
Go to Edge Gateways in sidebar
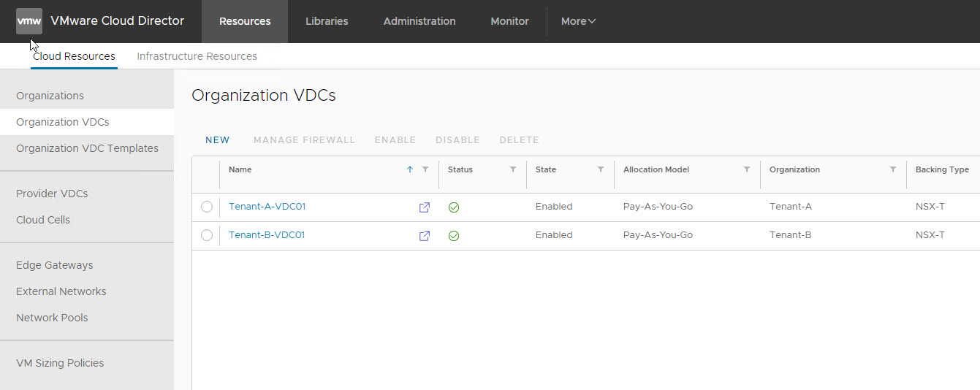(x=55, y=265)
